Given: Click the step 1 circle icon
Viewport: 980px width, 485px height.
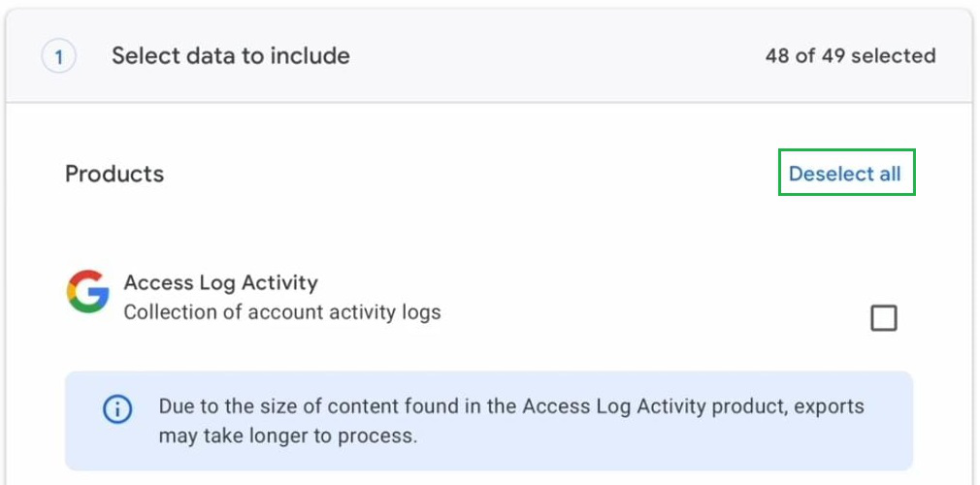Looking at the screenshot, I should click(x=58, y=56).
